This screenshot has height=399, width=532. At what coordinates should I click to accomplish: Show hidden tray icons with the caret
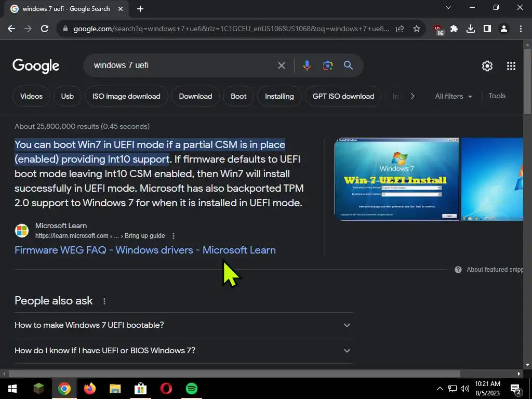[440, 389]
